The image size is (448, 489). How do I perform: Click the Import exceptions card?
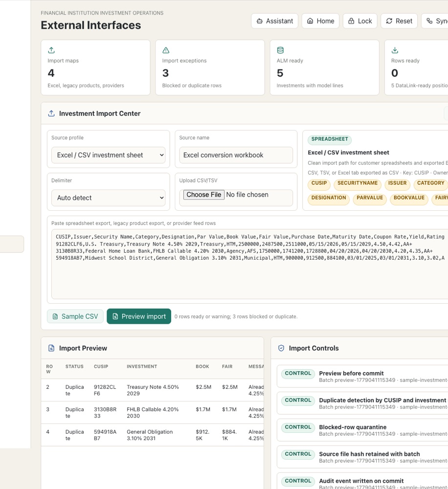tap(210, 67)
